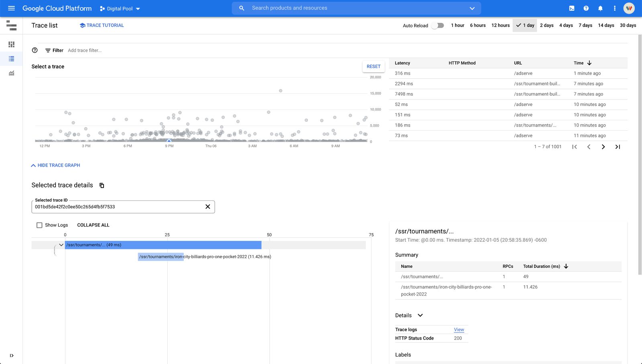This screenshot has width=642, height=364.
Task: Open the main navigation hamburger menu
Action: pyautogui.click(x=11, y=8)
